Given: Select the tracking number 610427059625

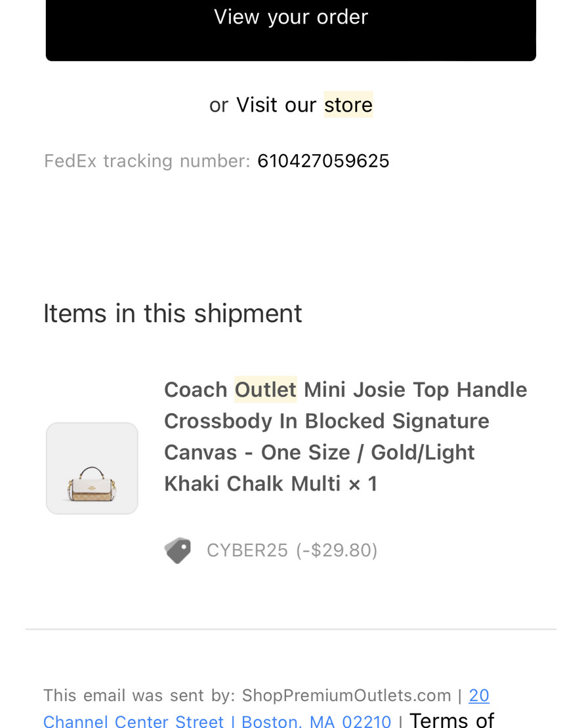Looking at the screenshot, I should [x=323, y=161].
